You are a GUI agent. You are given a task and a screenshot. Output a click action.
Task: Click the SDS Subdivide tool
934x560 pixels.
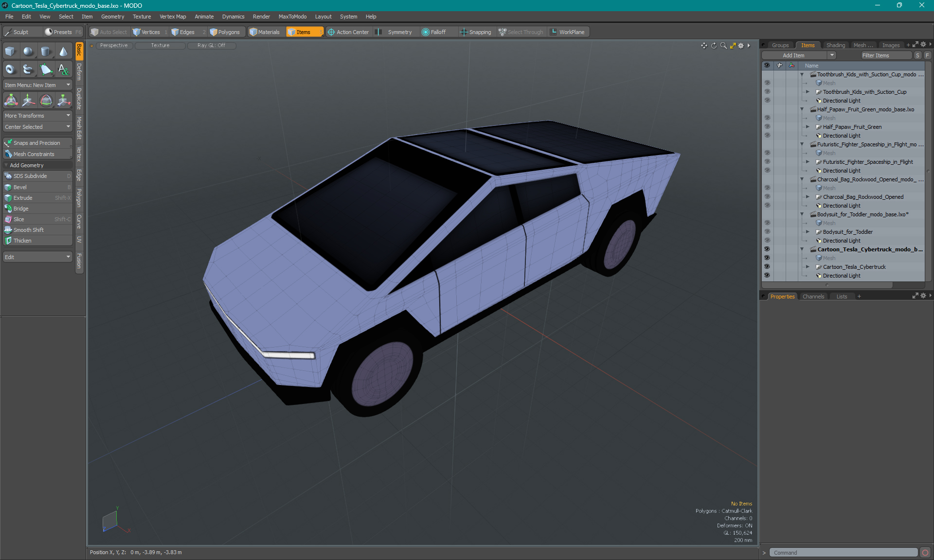point(37,176)
